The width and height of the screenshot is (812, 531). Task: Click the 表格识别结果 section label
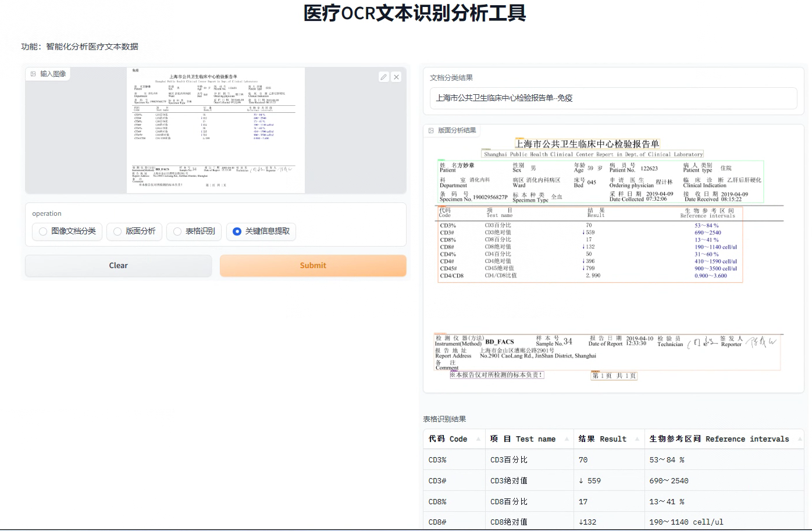click(444, 419)
